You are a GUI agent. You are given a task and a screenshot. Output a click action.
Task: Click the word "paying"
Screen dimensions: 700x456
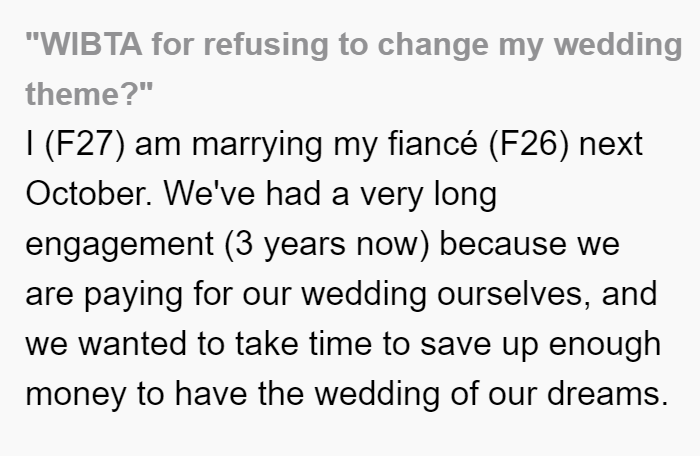click(133, 295)
